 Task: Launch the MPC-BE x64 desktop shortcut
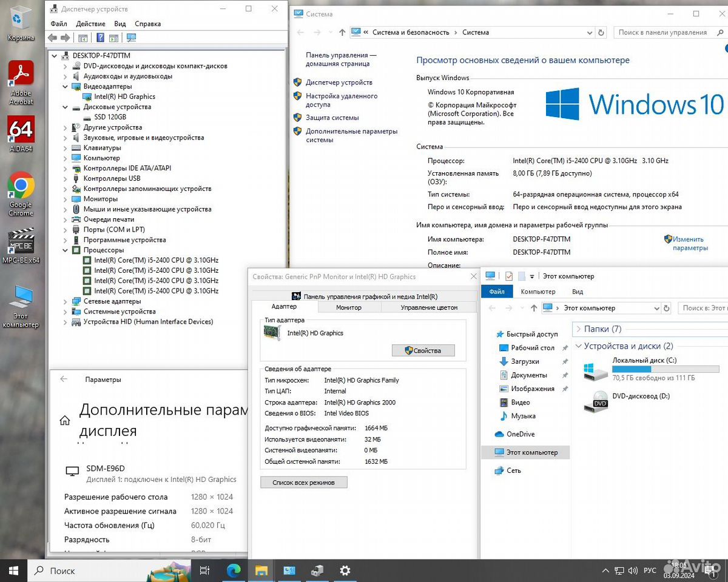[21, 246]
